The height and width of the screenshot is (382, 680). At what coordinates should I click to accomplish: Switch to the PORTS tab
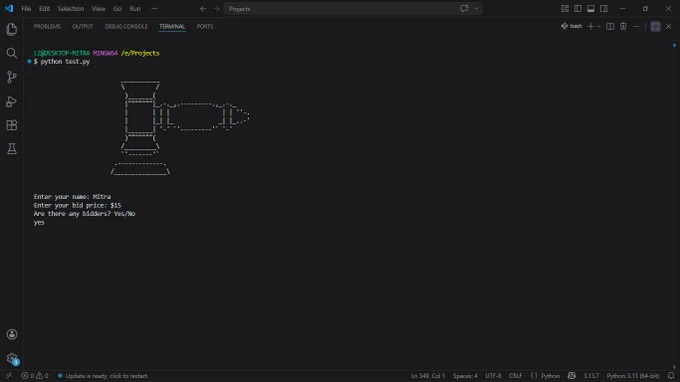click(205, 26)
